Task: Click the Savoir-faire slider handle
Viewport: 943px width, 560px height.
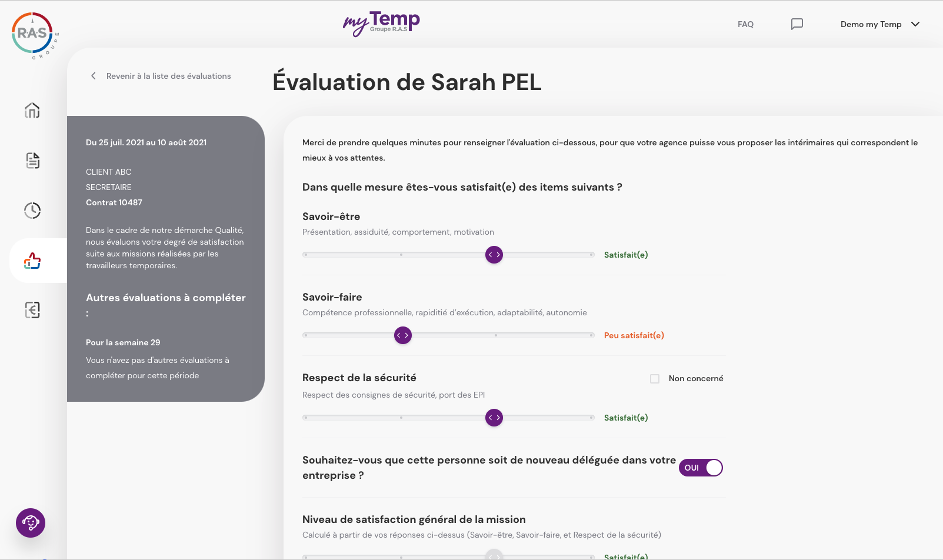Action: (403, 335)
